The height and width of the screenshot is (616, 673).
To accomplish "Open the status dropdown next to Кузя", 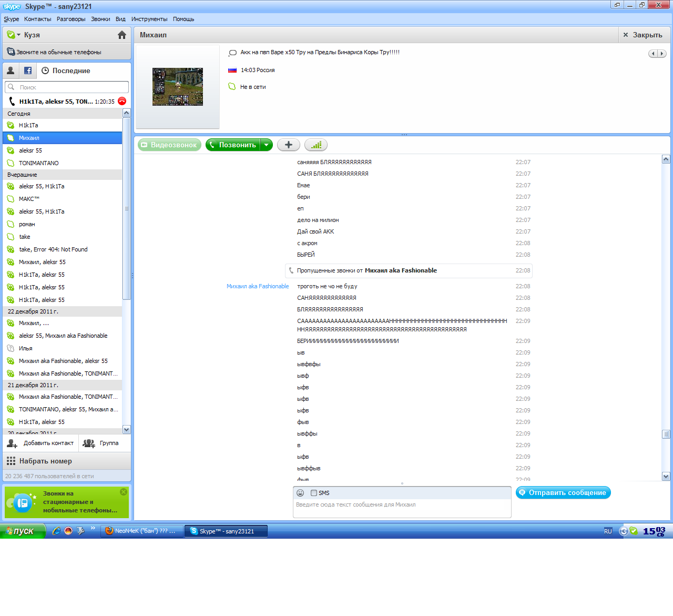I will click(x=19, y=35).
